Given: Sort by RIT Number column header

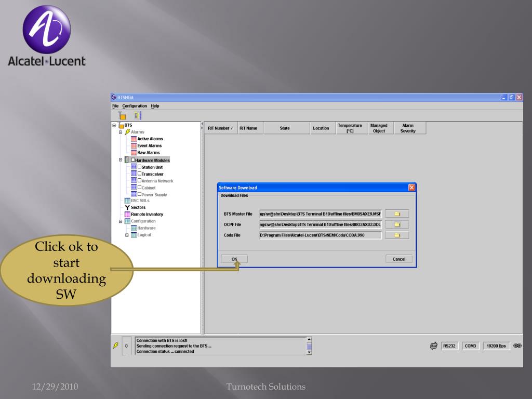Looking at the screenshot, I should [220, 128].
